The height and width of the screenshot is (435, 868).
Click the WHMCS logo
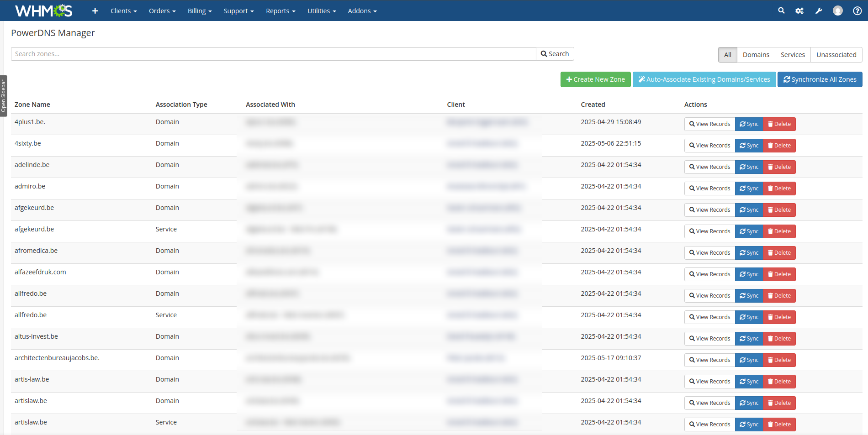[x=44, y=10]
